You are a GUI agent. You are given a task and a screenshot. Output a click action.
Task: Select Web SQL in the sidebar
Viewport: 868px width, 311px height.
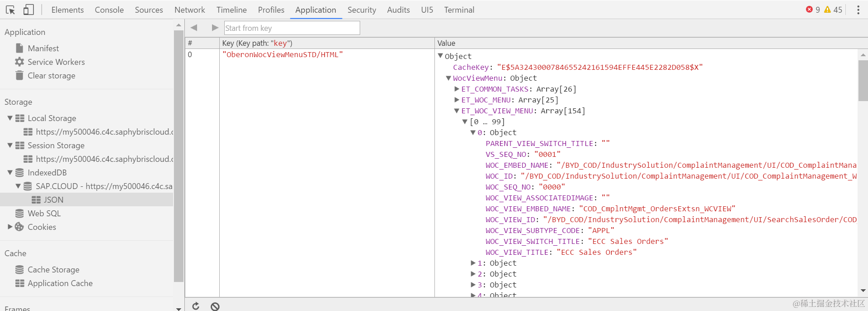(x=44, y=213)
